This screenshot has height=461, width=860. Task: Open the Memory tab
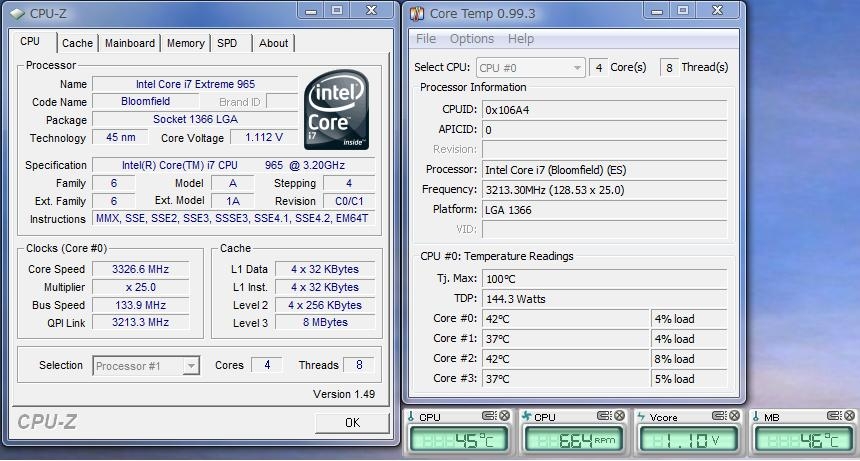tap(186, 43)
